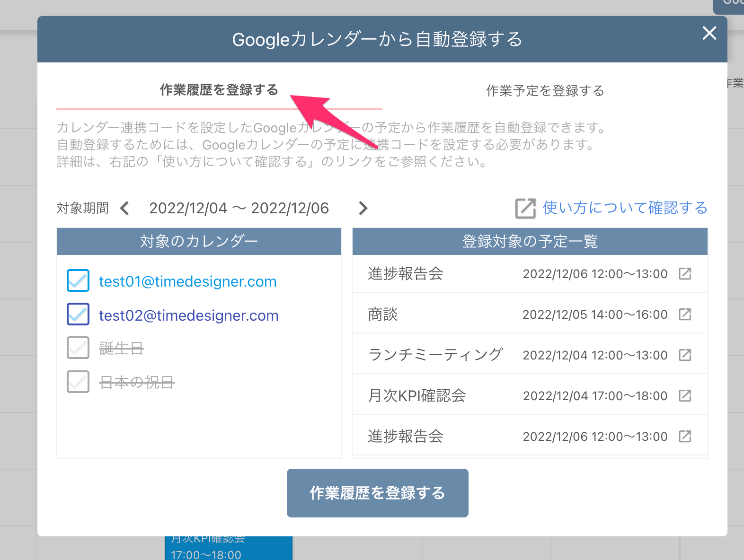Click the 月次KPI確認会 17:00〜18:00 event in the background calendar
The height and width of the screenshot is (560, 744).
tap(229, 548)
